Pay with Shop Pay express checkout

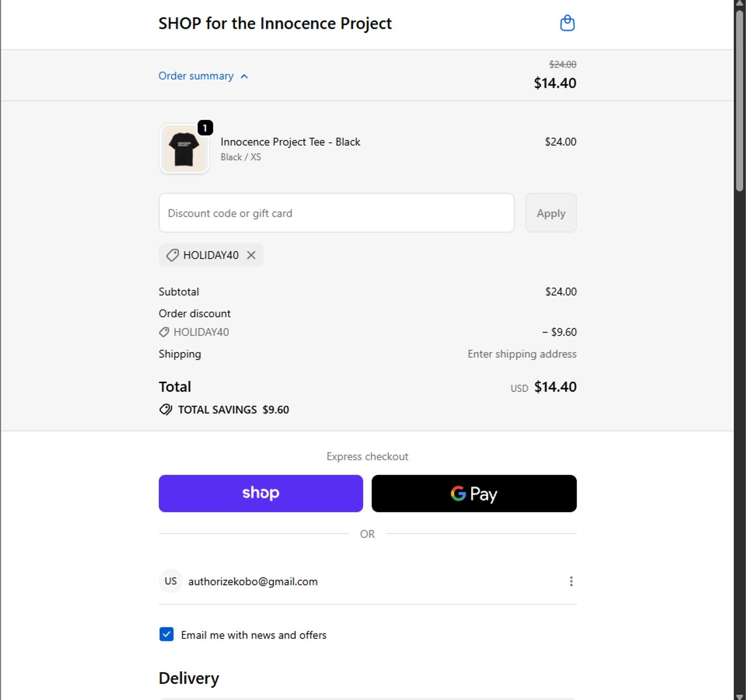click(261, 493)
